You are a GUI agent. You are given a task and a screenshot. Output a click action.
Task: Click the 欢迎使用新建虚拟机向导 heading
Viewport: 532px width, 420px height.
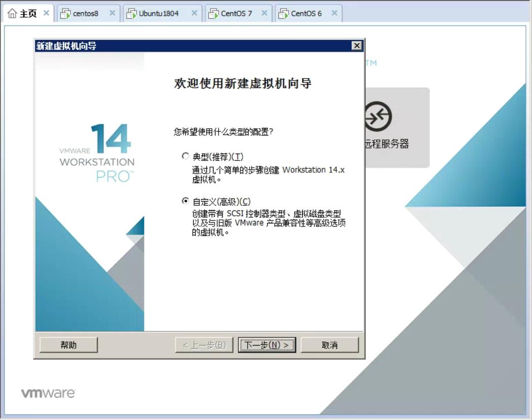[x=243, y=84]
